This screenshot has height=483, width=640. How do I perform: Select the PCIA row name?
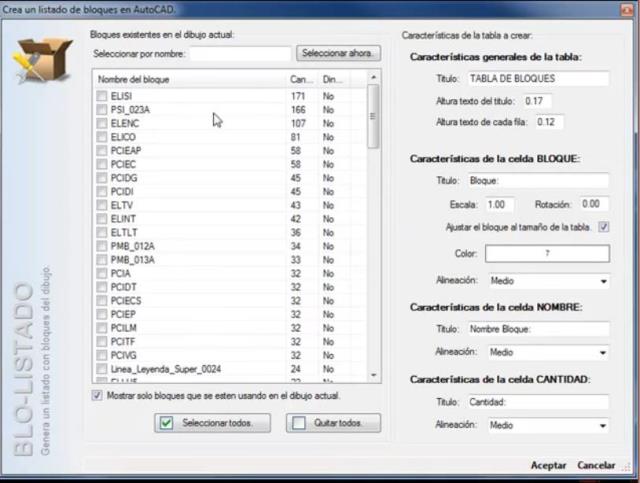[120, 273]
